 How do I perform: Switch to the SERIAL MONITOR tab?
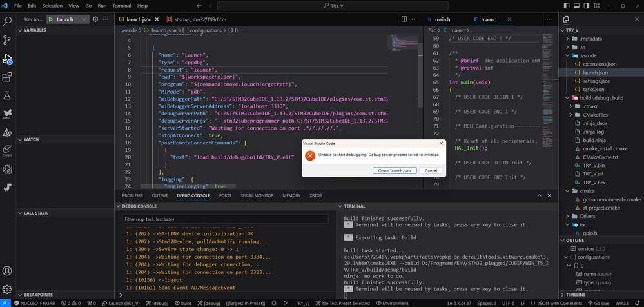point(257,195)
